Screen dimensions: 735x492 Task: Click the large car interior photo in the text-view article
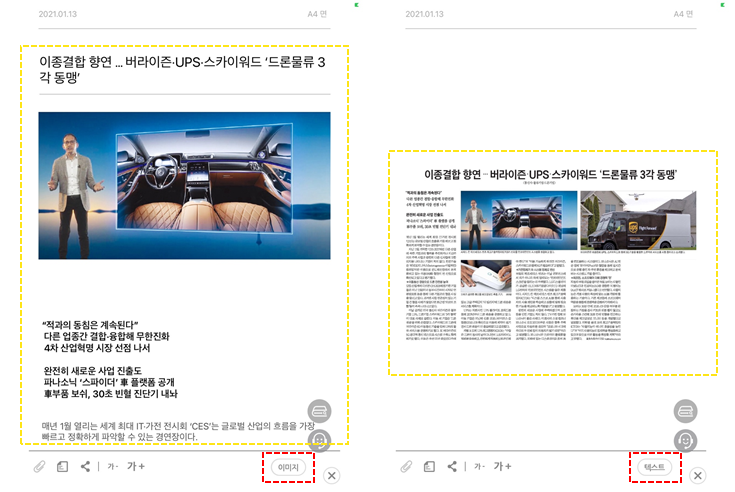[184, 186]
